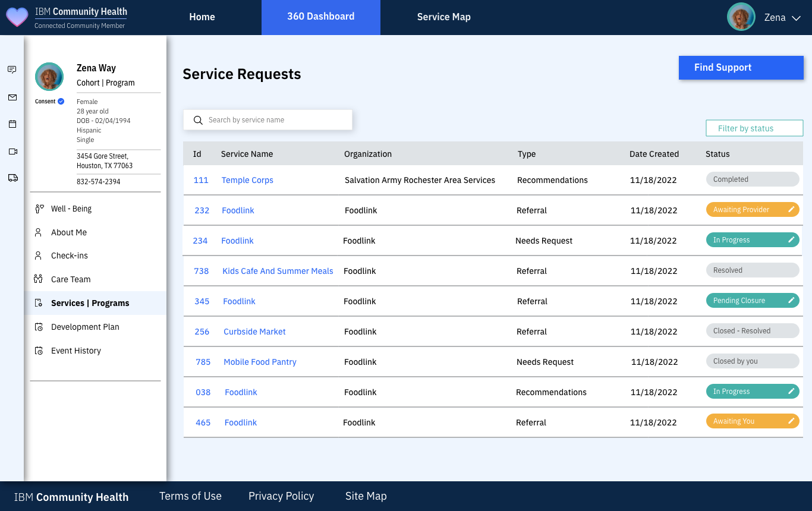Click request Id 738 link
Image resolution: width=812 pixels, height=511 pixels.
tap(202, 271)
